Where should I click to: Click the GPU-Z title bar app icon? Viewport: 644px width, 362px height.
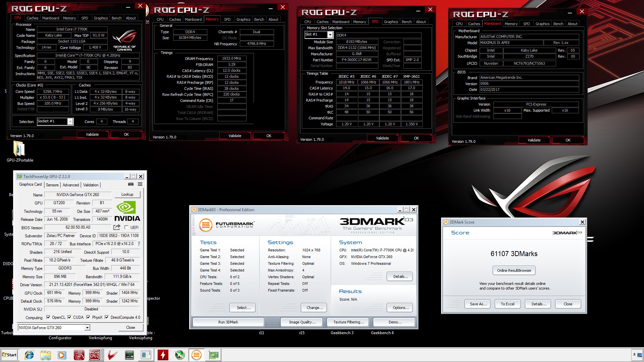click(19, 177)
